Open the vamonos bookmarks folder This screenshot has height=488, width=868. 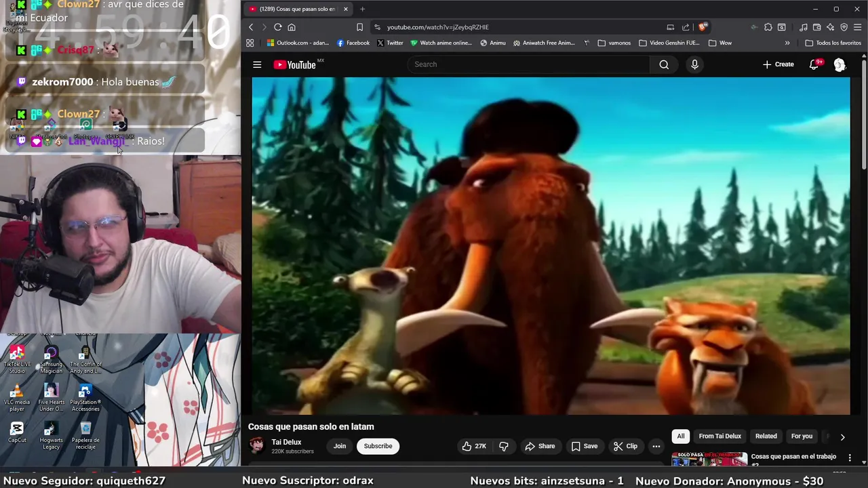tap(614, 43)
